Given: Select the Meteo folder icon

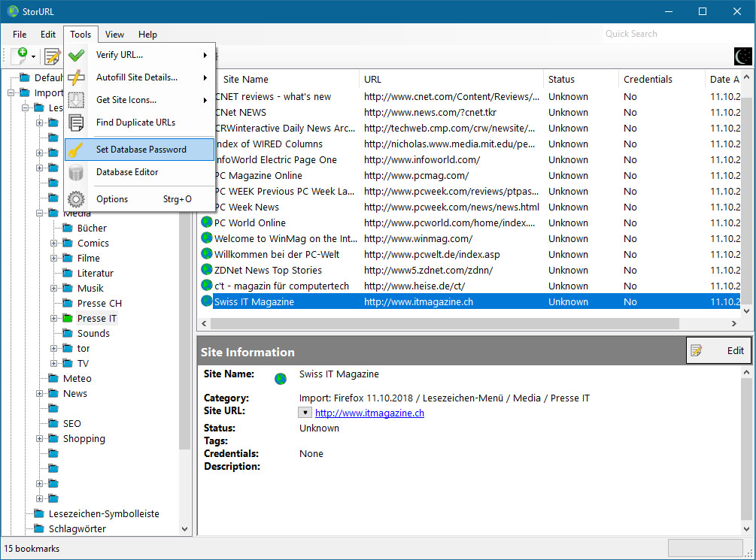Looking at the screenshot, I should 53,378.
